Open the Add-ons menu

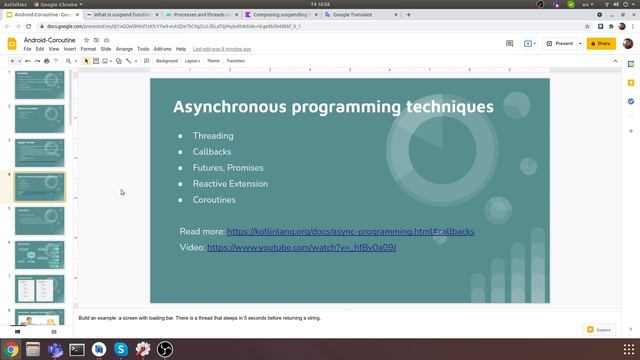click(x=162, y=49)
